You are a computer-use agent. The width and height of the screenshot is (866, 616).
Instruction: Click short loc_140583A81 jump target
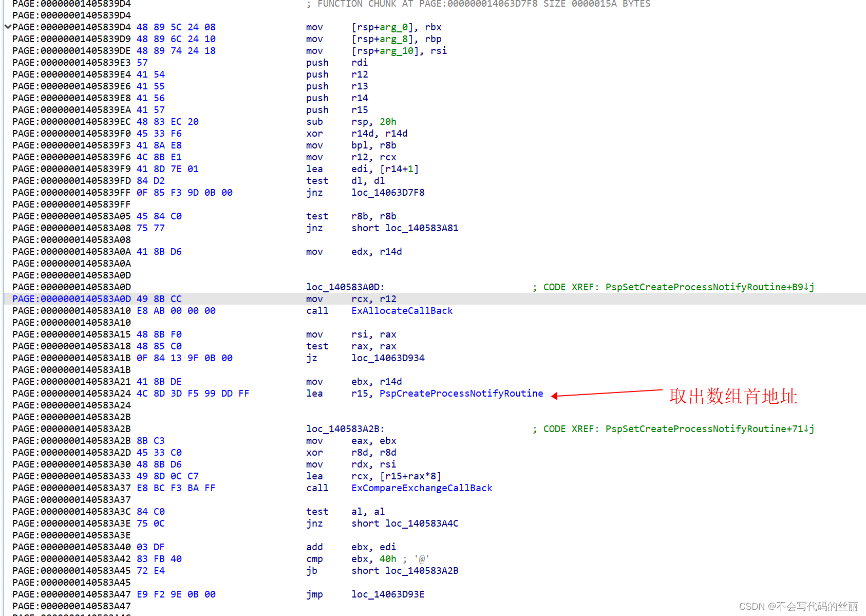(405, 228)
